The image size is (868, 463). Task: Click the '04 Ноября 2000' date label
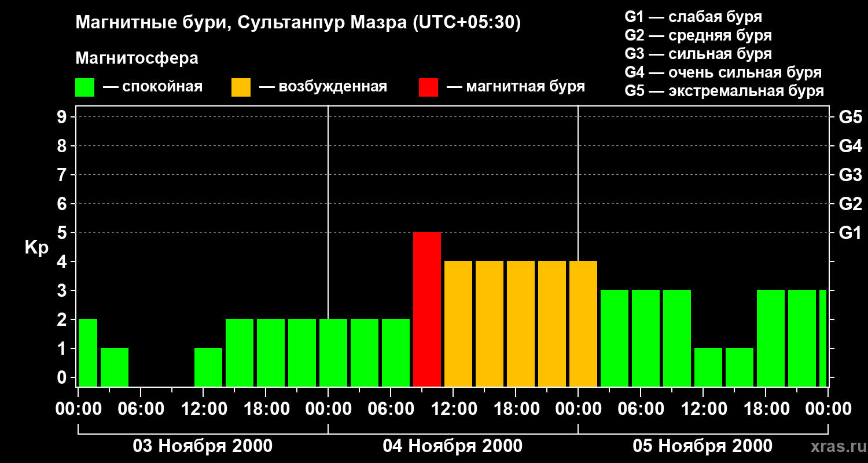coord(453,446)
